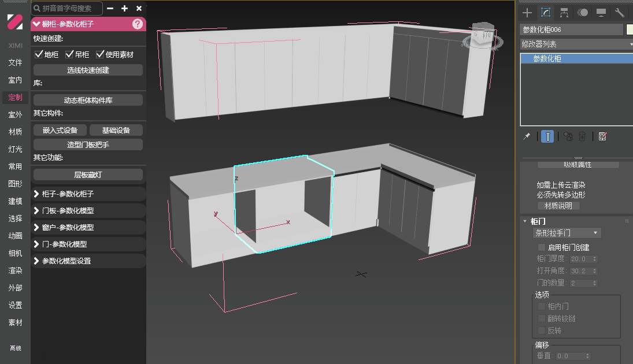Open the 设置 sidebar menu
Screen dimensions: 633x364
16,305
